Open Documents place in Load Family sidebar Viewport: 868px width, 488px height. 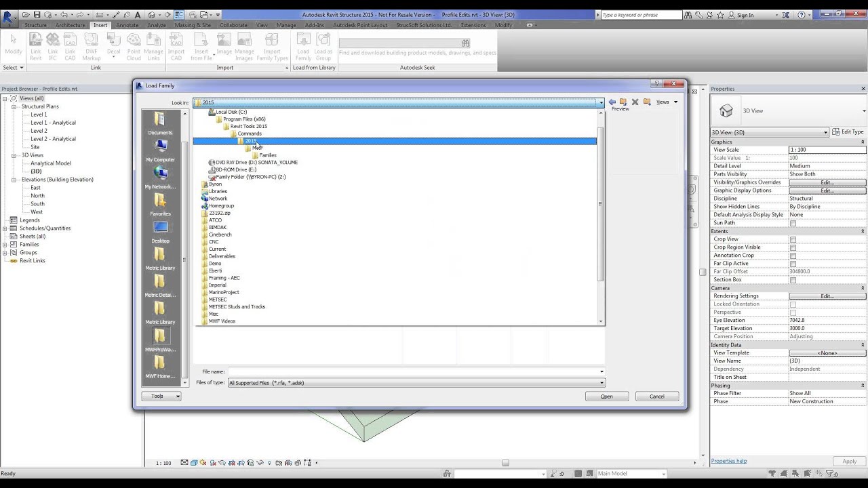coord(160,123)
